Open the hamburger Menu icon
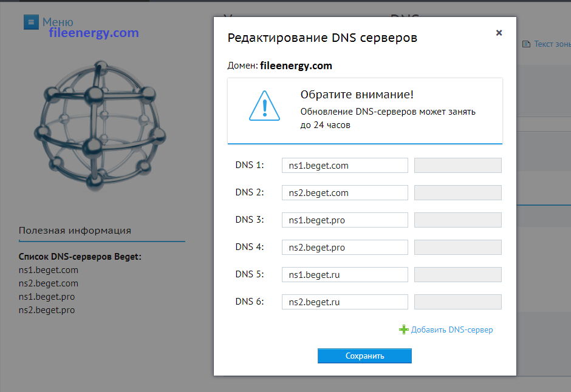Viewport: 571px width, 392px height. (32, 22)
